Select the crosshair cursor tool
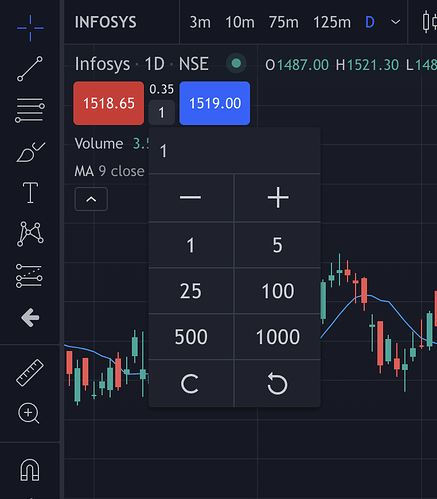Viewport: 437px width, 499px height. [30, 28]
